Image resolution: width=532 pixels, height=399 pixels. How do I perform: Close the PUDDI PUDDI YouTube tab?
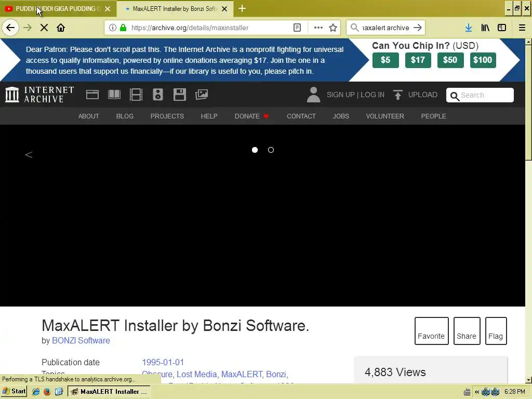(108, 9)
